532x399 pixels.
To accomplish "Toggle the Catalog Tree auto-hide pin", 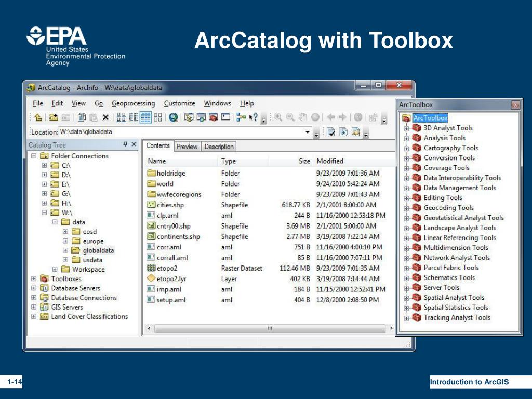I will coord(125,144).
